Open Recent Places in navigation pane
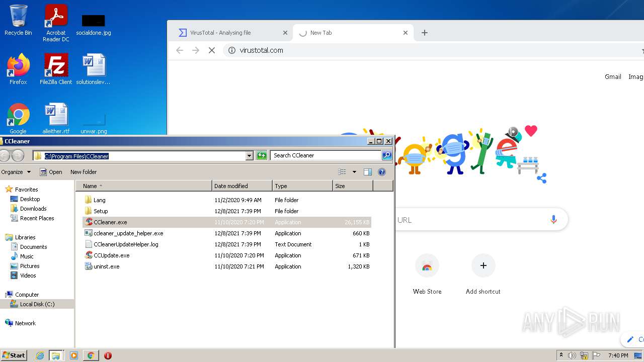 tap(33, 218)
